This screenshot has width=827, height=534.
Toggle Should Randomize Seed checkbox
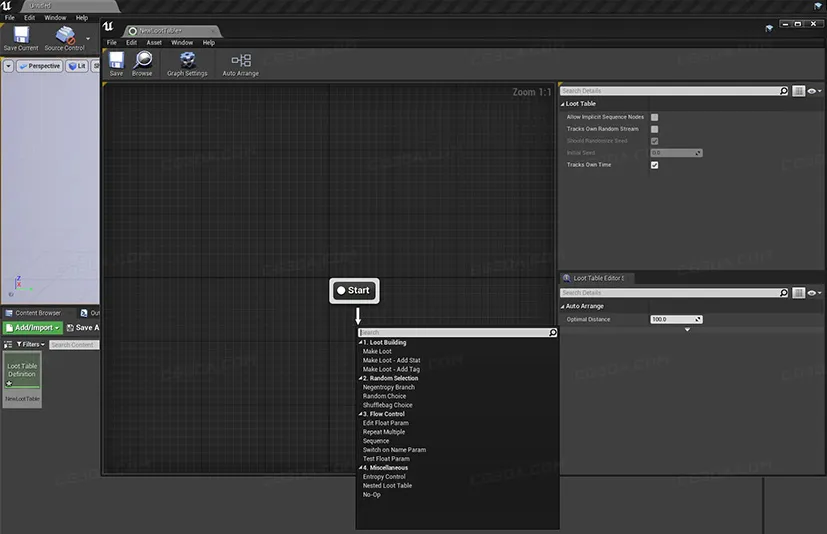tap(655, 141)
